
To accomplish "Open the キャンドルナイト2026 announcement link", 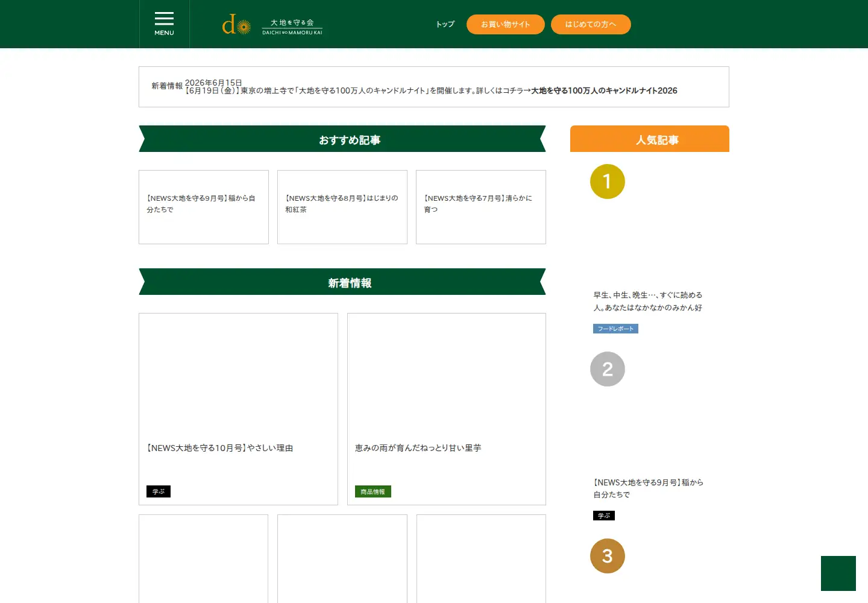I will coord(604,90).
